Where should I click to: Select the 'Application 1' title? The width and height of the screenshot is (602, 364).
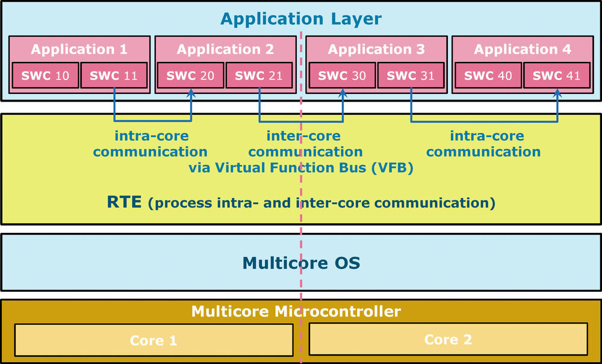[79, 49]
